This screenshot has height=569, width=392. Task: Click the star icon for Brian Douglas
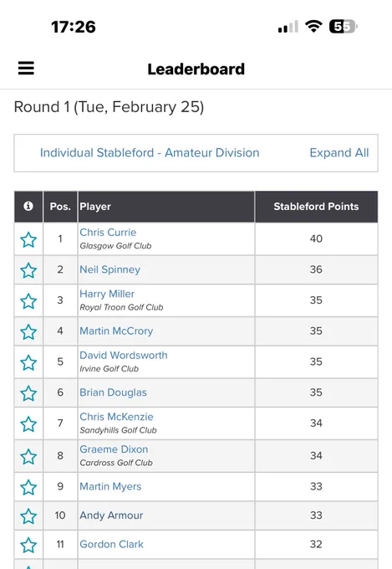tap(28, 393)
